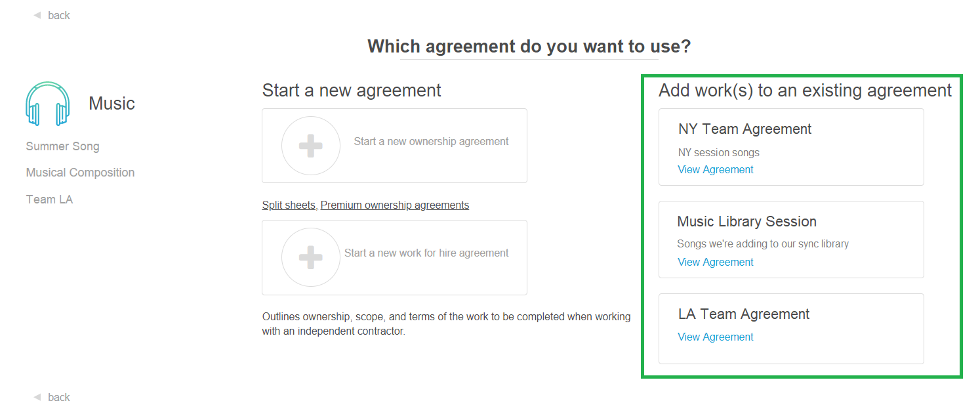This screenshot has height=420, width=980.
Task: Click the plus icon for work for hire agreement
Action: [310, 257]
